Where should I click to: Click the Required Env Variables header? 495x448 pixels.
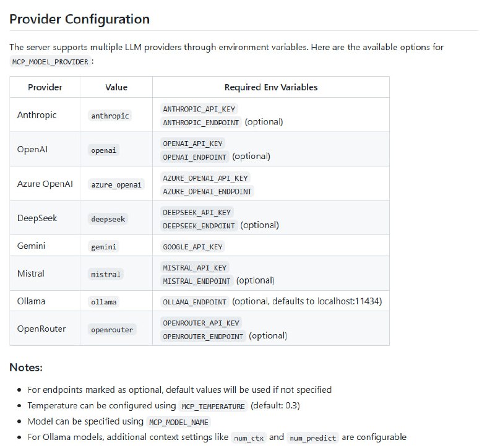[x=271, y=87]
